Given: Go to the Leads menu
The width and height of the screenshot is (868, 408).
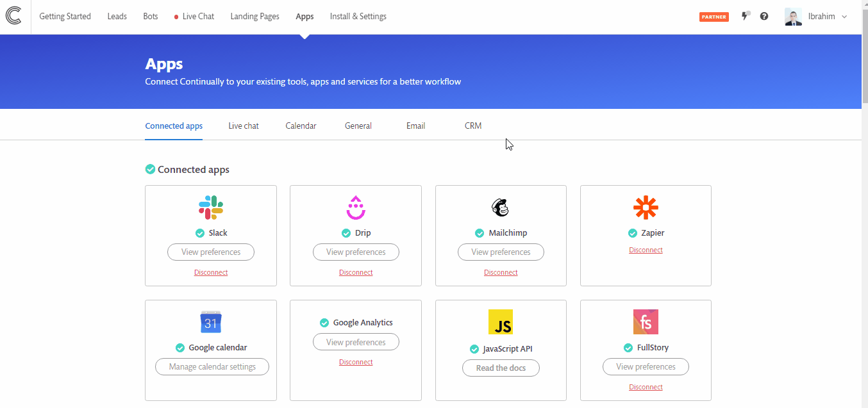Looking at the screenshot, I should click(117, 17).
